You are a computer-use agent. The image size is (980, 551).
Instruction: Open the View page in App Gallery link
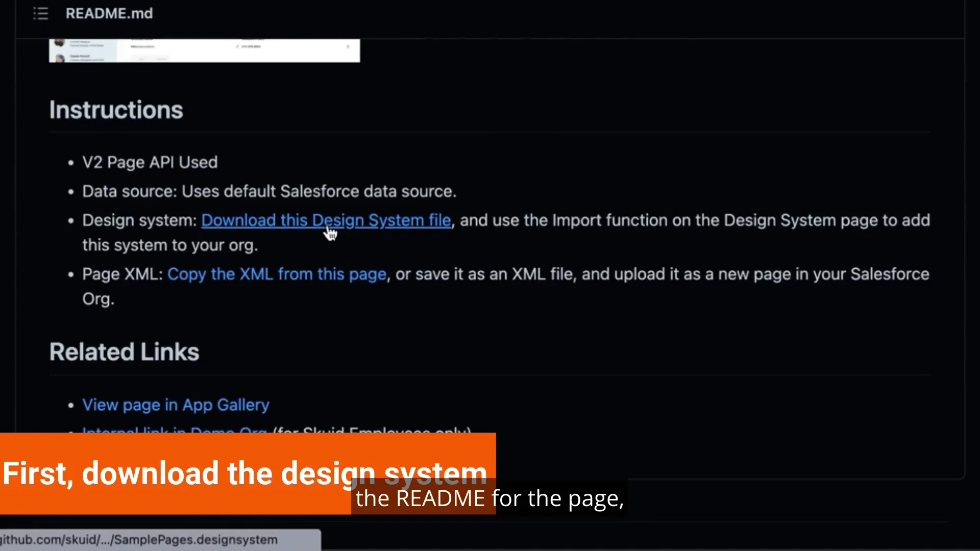coord(176,405)
